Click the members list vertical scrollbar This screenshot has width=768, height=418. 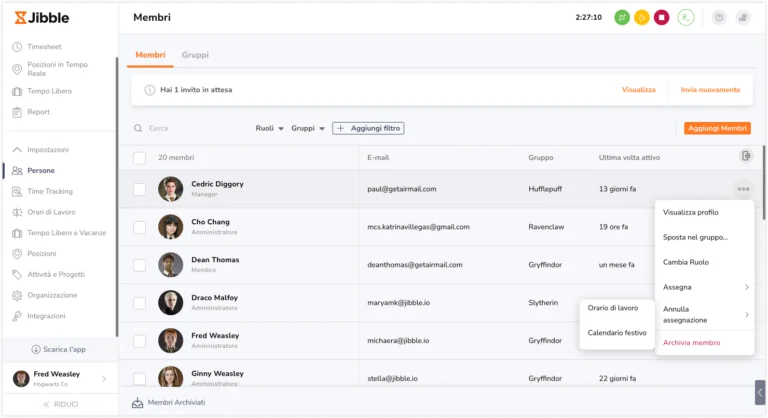(x=764, y=183)
